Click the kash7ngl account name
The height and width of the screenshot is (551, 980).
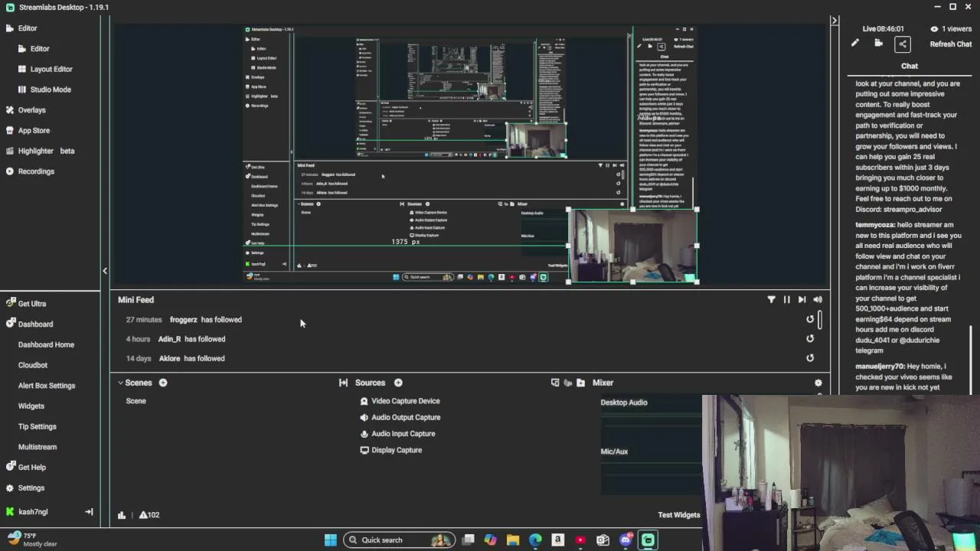pos(33,512)
